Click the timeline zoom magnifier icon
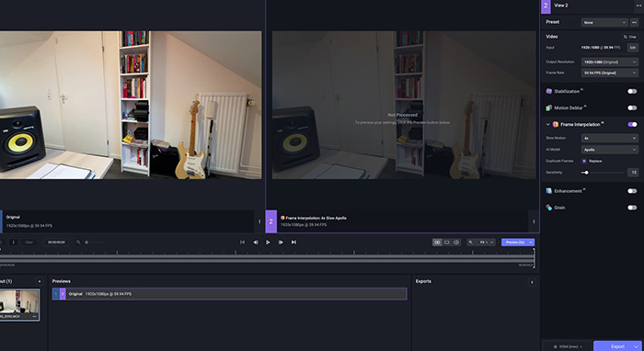 pos(78,243)
